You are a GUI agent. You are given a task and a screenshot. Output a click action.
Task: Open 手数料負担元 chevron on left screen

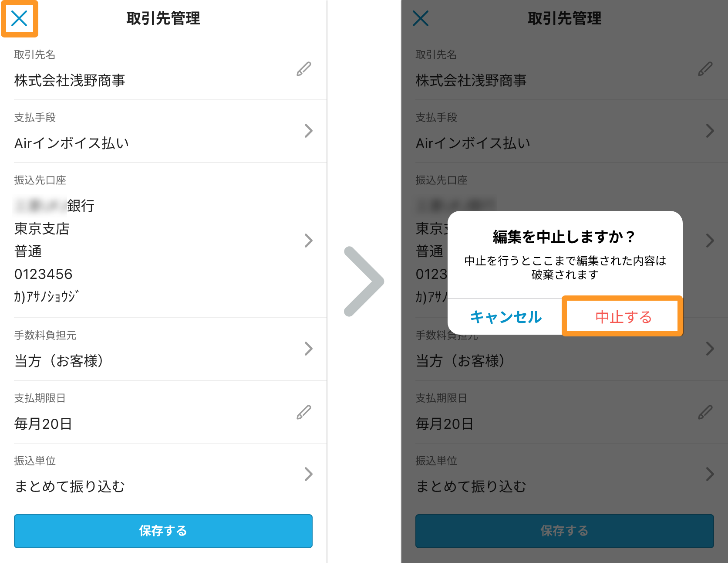coord(308,349)
